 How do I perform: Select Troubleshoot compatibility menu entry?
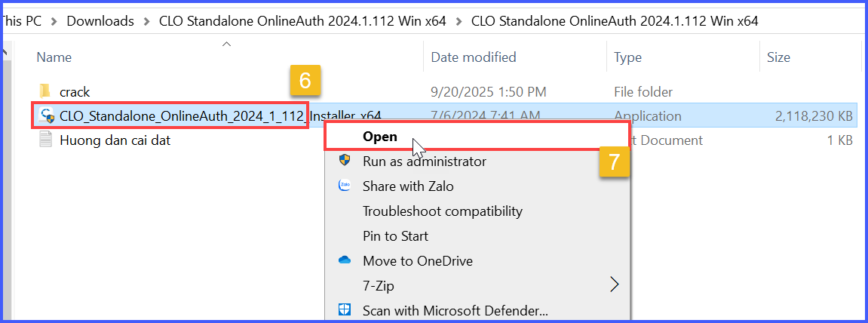(x=442, y=211)
